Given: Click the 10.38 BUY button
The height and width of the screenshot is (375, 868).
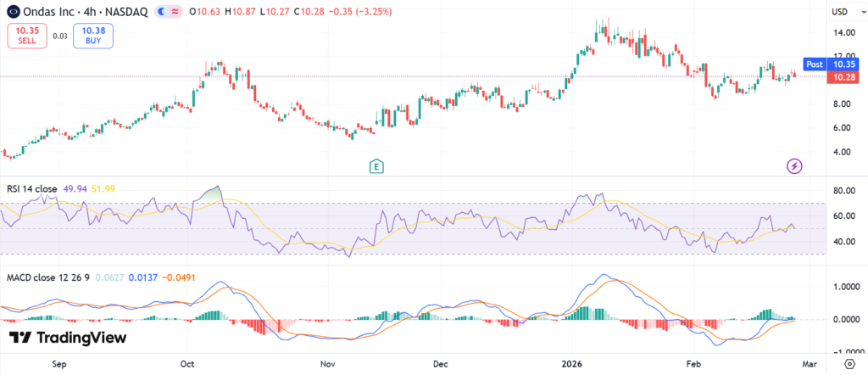Looking at the screenshot, I should click(x=93, y=36).
